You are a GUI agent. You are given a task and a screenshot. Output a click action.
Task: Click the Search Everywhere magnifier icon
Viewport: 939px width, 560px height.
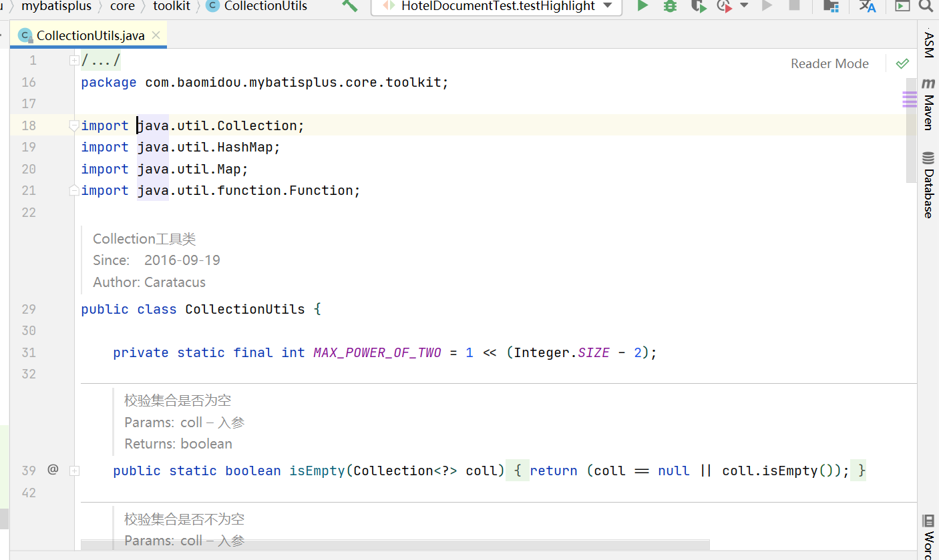[x=926, y=6]
